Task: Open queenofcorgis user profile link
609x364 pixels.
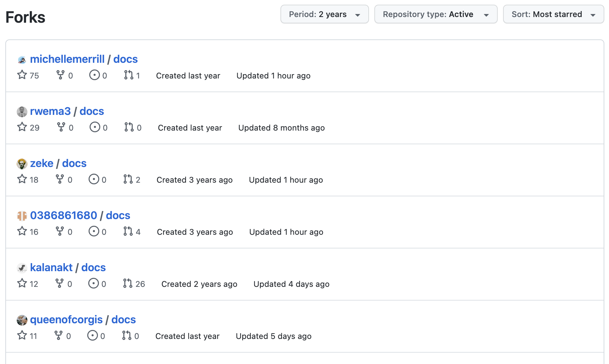Action: pos(66,320)
